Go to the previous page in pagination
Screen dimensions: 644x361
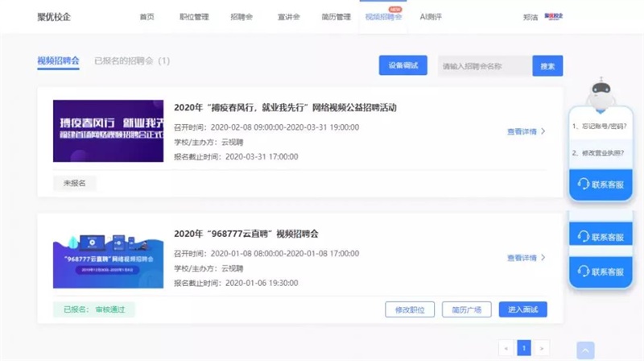[506, 348]
